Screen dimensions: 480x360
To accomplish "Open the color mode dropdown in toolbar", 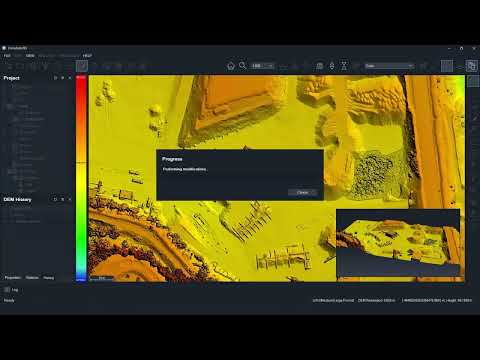I will pyautogui.click(x=389, y=66).
